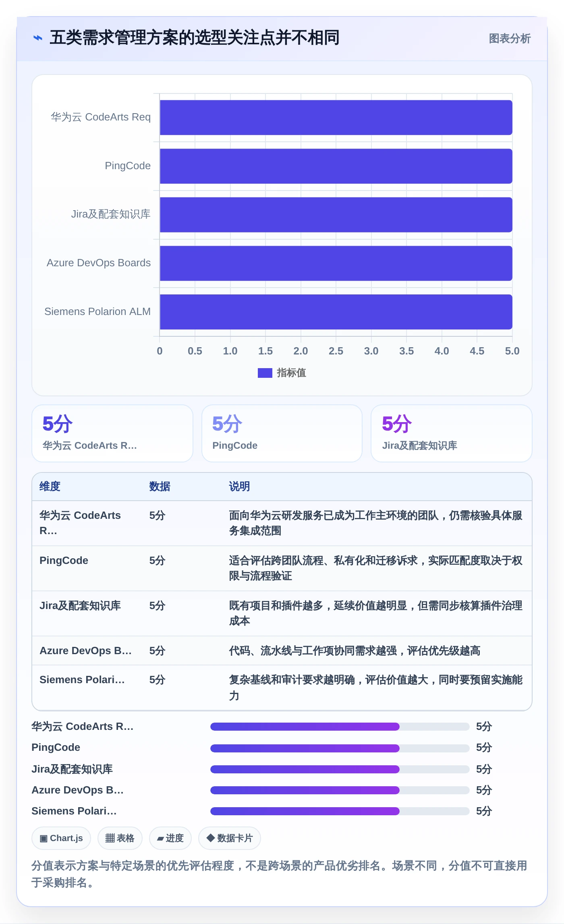This screenshot has width=564, height=924.
Task: Open the PingCode 5分 score card
Action: tap(282, 433)
